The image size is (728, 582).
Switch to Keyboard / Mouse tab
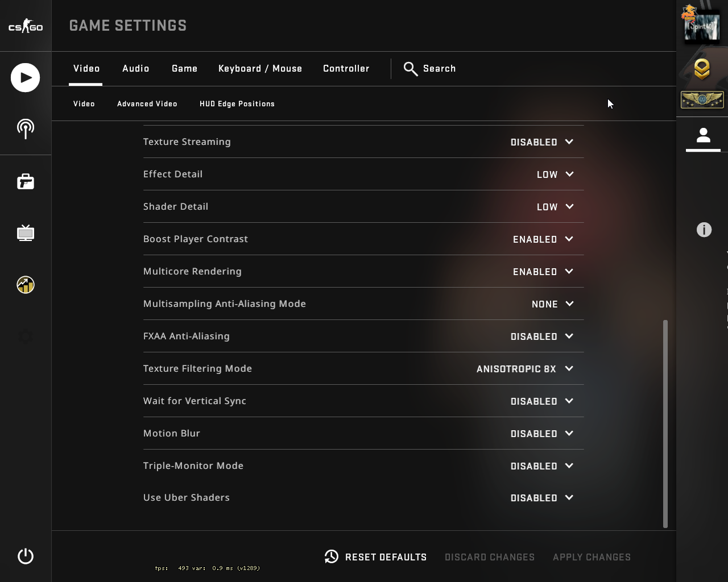tap(260, 69)
